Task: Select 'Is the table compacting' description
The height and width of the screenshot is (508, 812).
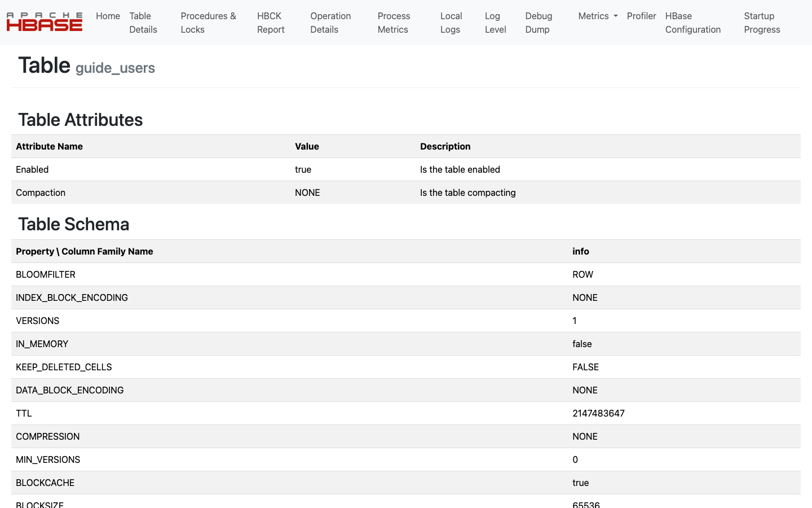Action: [x=467, y=192]
